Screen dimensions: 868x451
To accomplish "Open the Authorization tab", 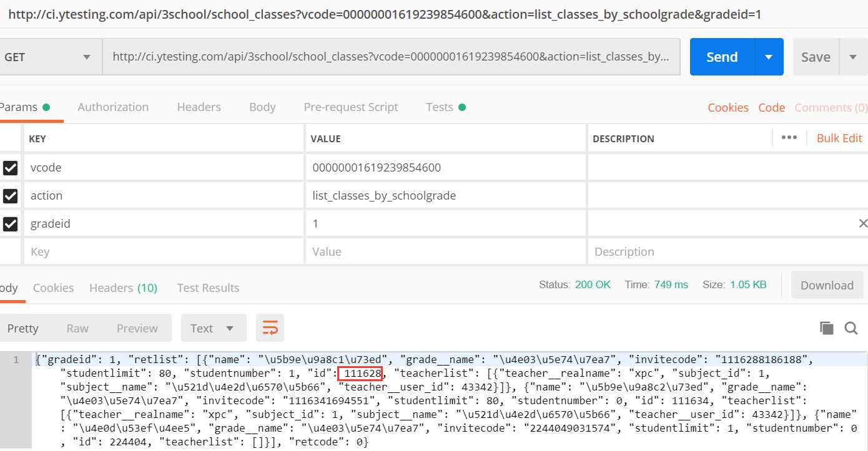I will click(x=113, y=107).
